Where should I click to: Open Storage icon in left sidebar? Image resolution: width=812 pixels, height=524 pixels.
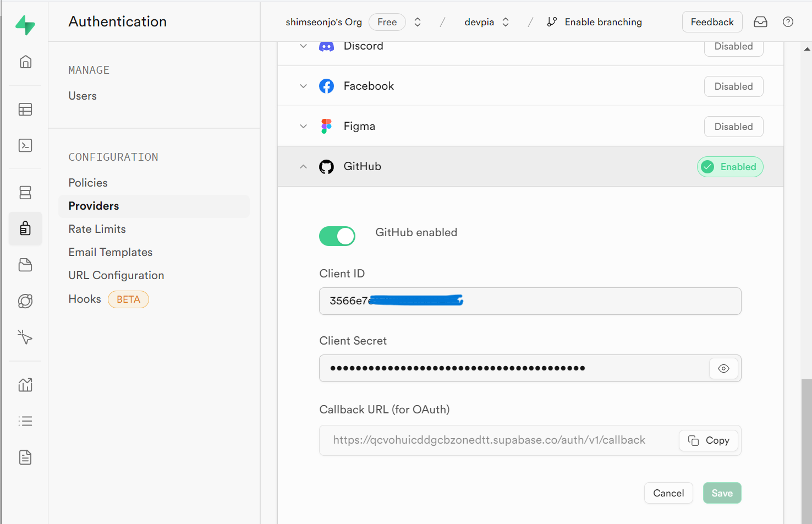point(25,265)
